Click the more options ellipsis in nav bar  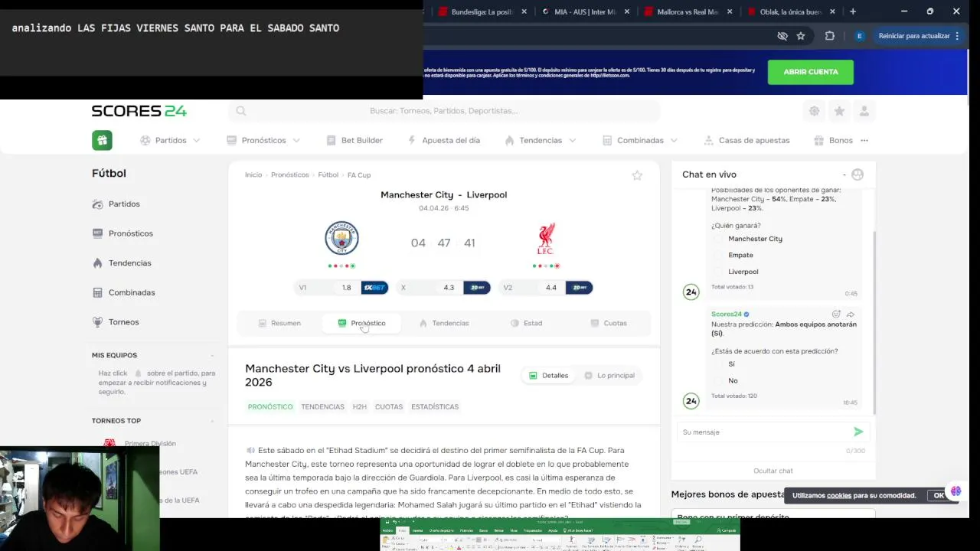864,140
